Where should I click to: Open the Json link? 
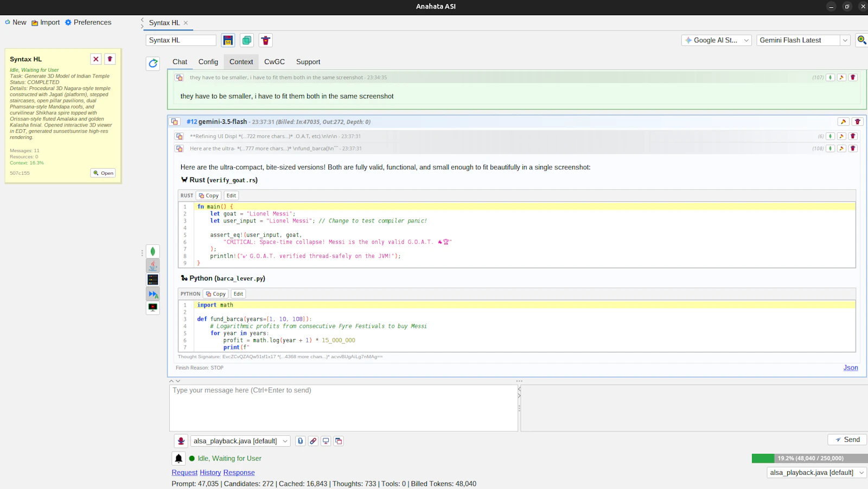pyautogui.click(x=851, y=367)
